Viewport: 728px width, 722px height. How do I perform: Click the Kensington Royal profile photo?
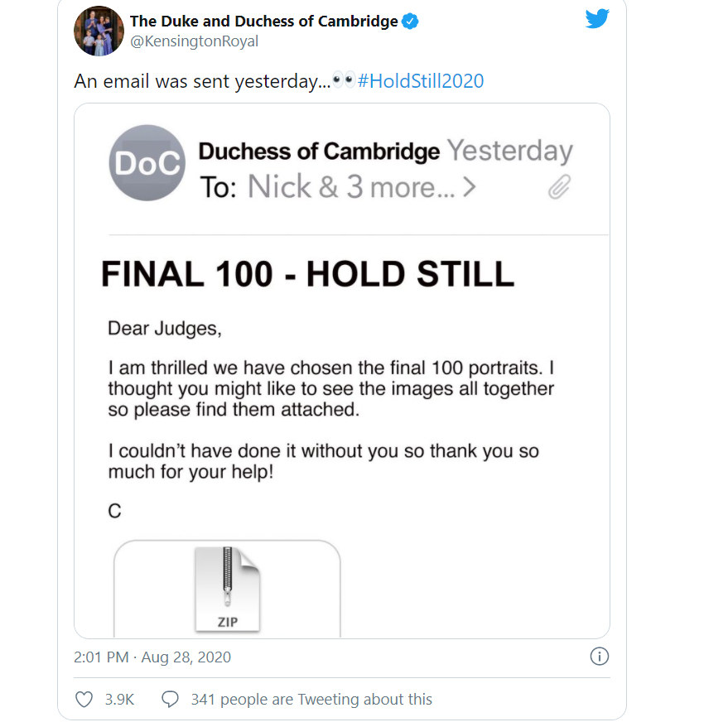(x=99, y=31)
